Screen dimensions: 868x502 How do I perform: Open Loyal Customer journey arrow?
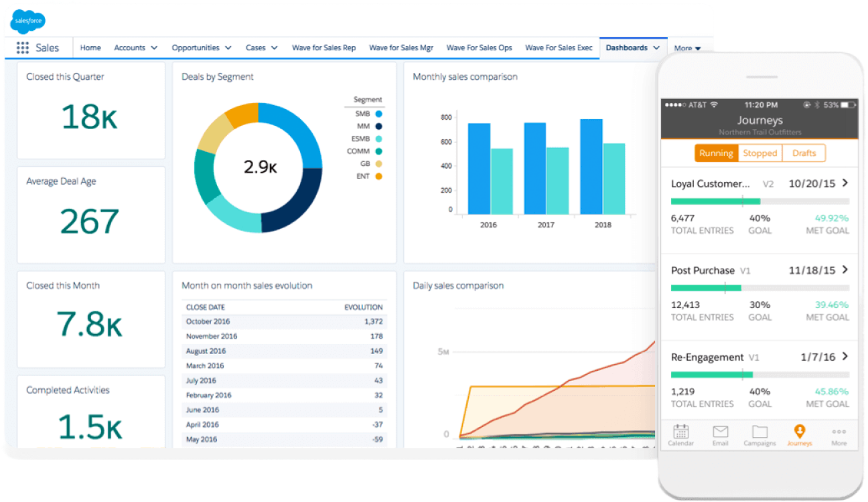845,183
